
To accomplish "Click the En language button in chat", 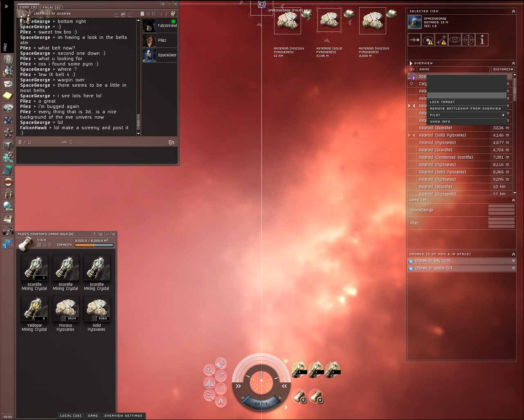I will tap(171, 142).
